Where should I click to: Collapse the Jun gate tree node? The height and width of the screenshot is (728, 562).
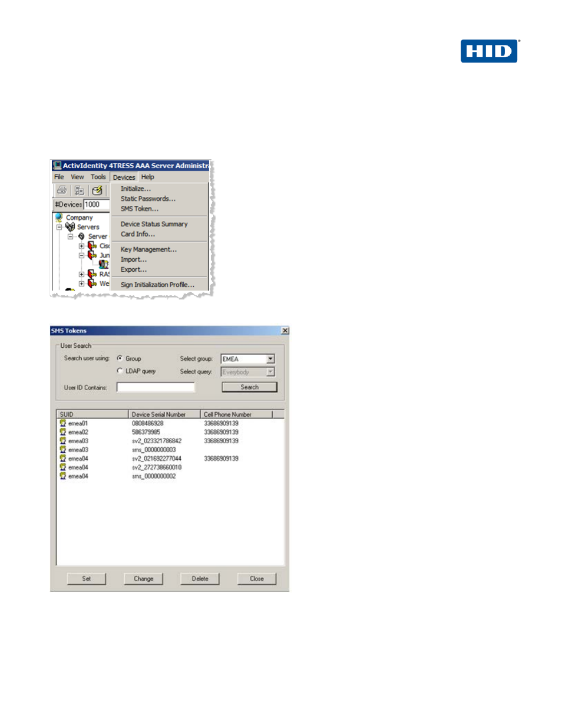click(x=82, y=255)
